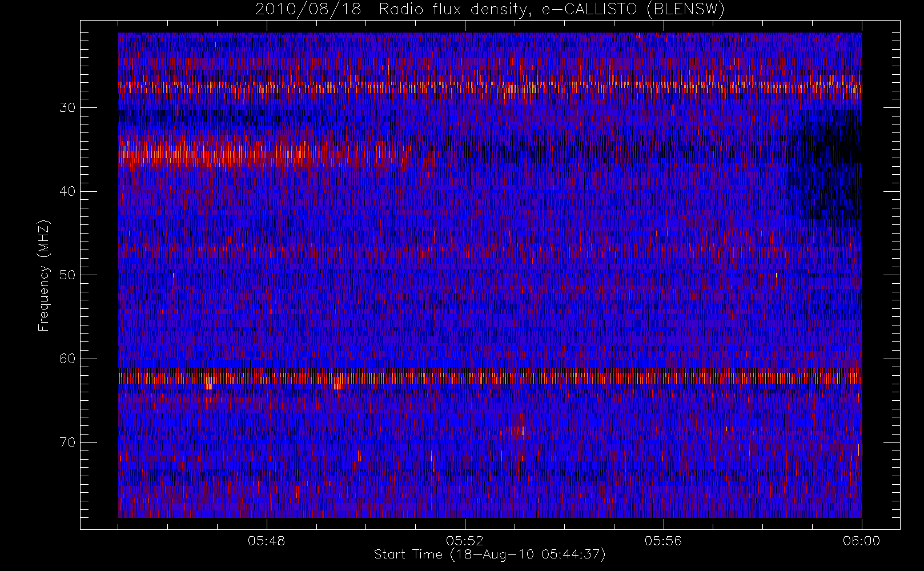The height and width of the screenshot is (571, 924).
Task: Click the 05:52 time tick label
Action: (x=464, y=541)
